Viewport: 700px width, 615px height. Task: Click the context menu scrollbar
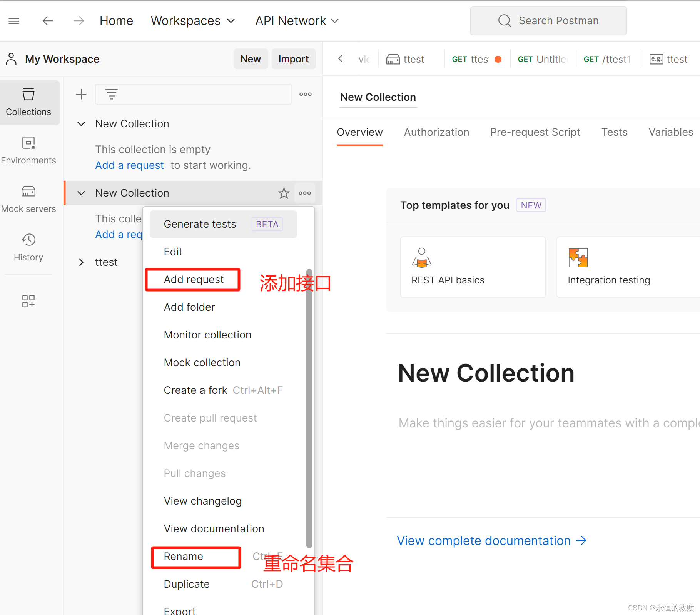pos(309,408)
